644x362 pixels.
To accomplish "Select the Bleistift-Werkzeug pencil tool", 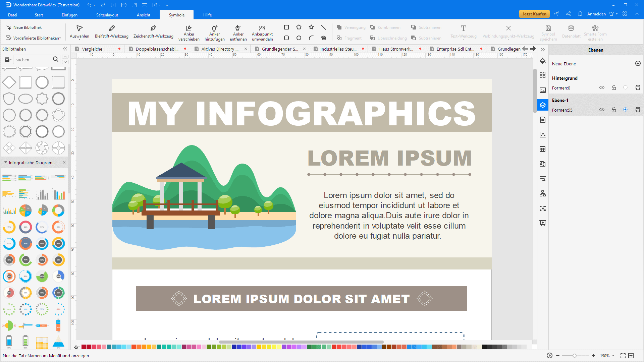I will pos(111,32).
